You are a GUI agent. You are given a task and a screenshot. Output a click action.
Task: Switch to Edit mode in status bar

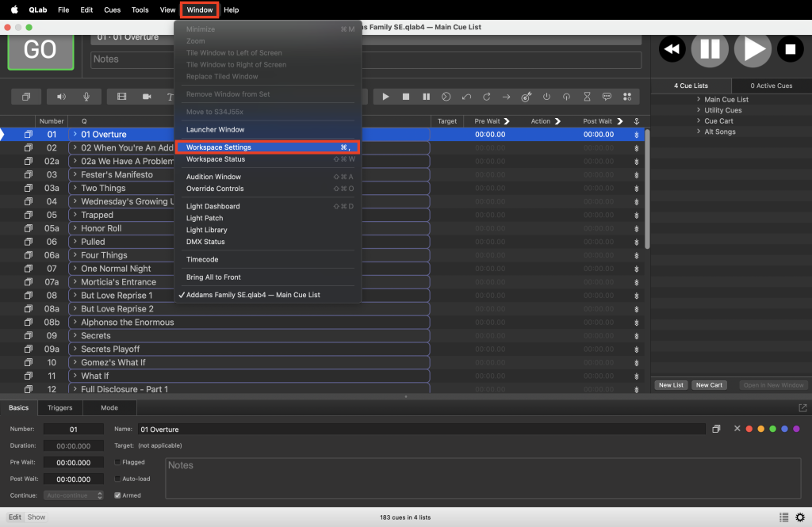click(15, 517)
